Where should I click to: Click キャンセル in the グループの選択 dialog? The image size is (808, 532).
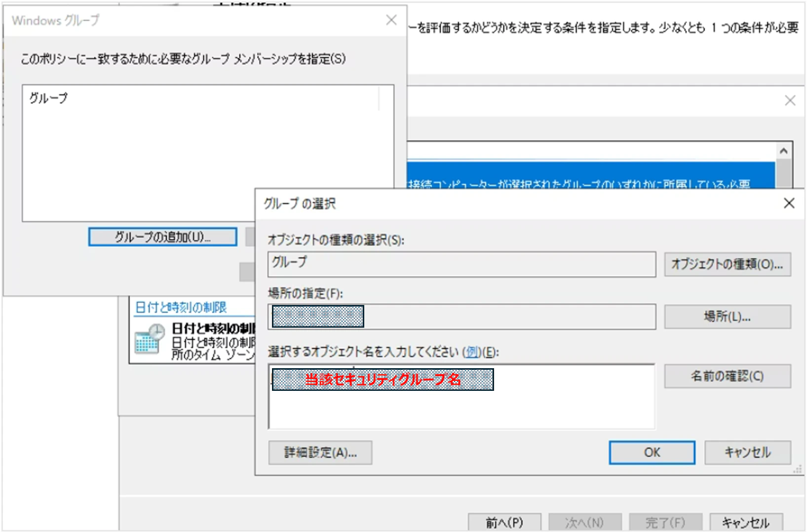tap(747, 453)
